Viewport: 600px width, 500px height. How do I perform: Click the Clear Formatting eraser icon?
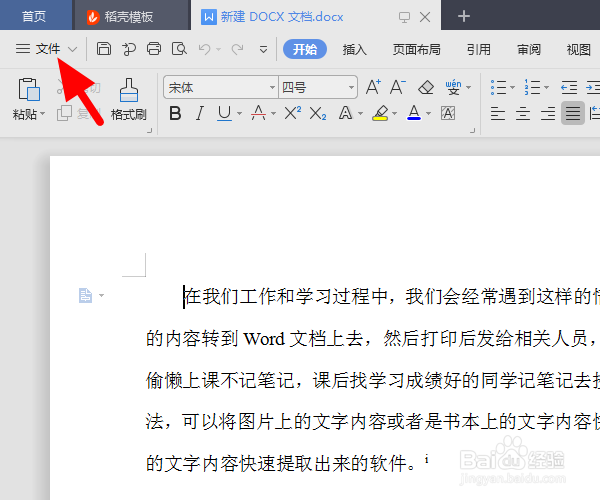426,88
